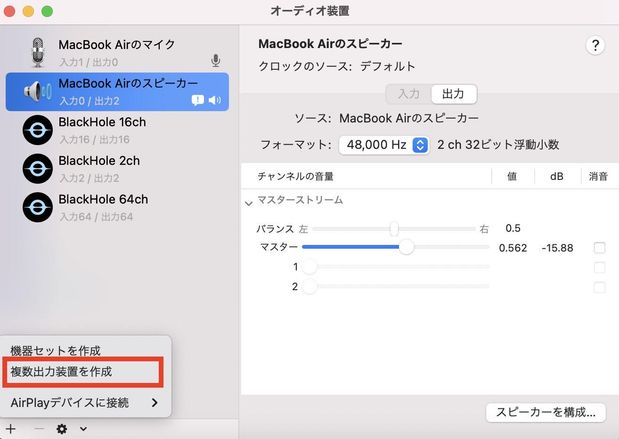This screenshot has width=619, height=439.
Task: Click the スピーカーを構成 button
Action: (546, 412)
